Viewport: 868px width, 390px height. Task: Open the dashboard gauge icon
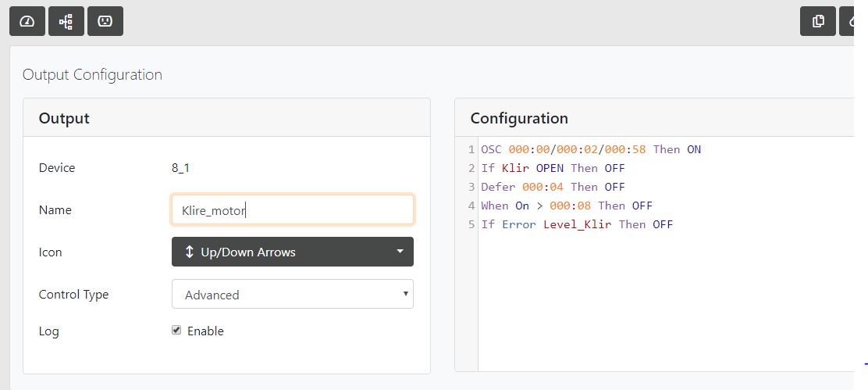27,22
